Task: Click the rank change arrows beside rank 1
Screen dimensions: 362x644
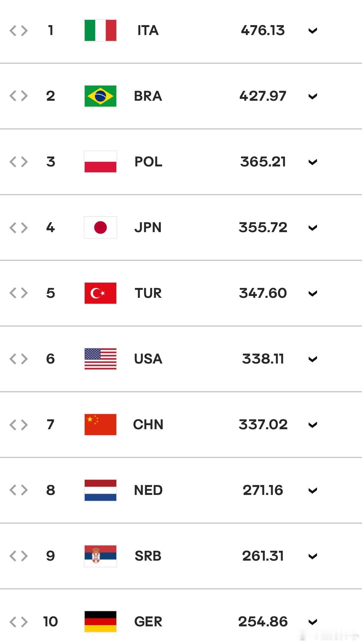Action: pyautogui.click(x=19, y=31)
